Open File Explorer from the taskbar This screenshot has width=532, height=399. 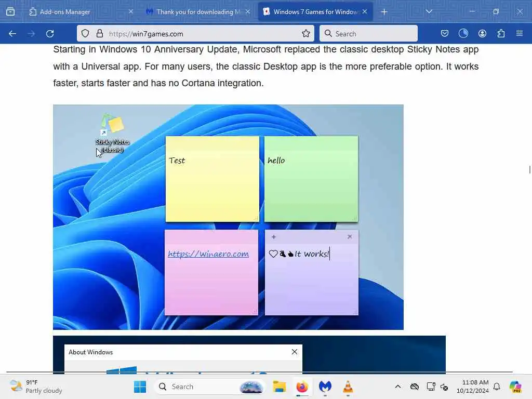pos(279,387)
